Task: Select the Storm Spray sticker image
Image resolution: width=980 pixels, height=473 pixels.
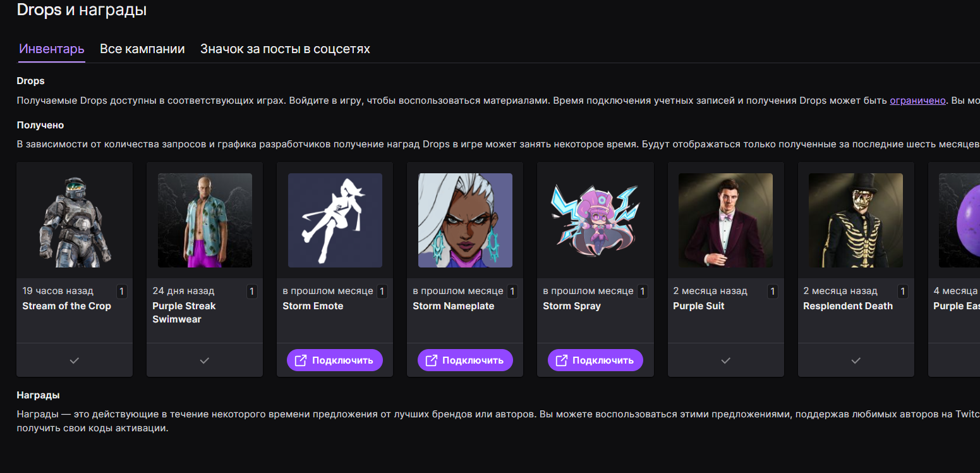Action: (x=595, y=220)
